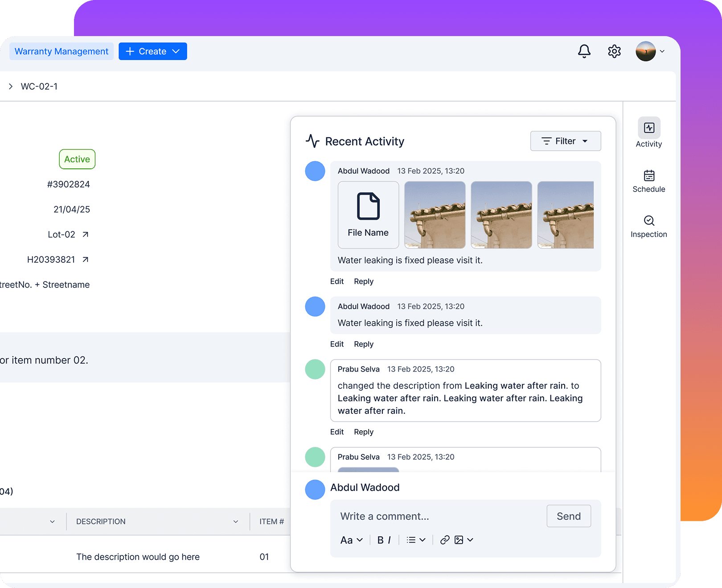The image size is (722, 588).
Task: Edit Abdul Wadood's first comment
Action: [337, 281]
